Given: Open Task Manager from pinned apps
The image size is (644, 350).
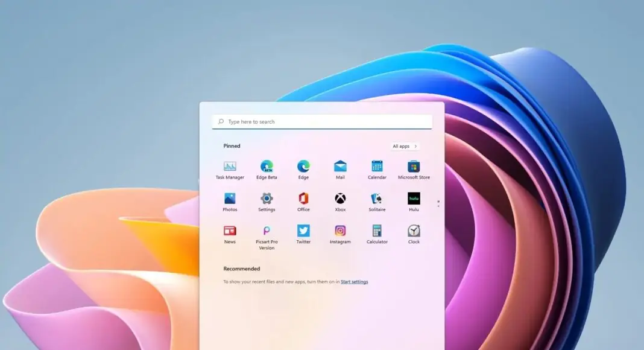Looking at the screenshot, I should 230,167.
